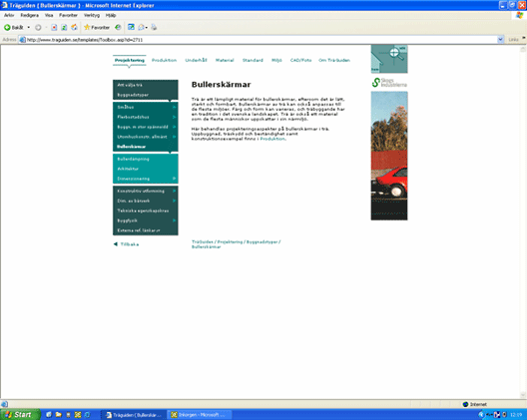527x420 pixels.
Task: Open the Verktyg menu
Action: [x=92, y=15]
